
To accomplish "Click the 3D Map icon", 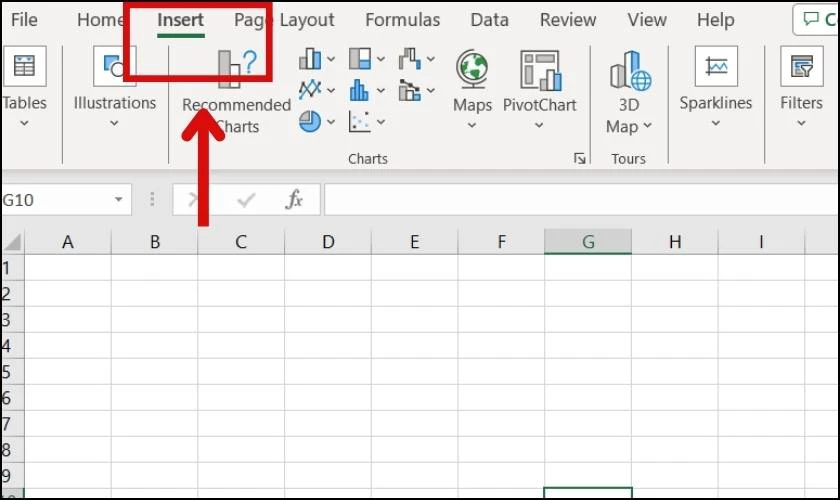I will (631, 70).
